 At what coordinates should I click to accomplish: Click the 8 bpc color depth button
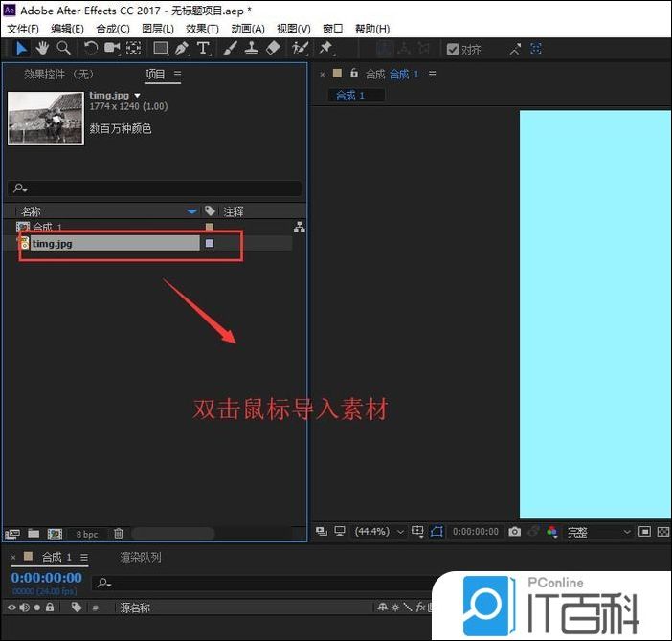click(87, 533)
